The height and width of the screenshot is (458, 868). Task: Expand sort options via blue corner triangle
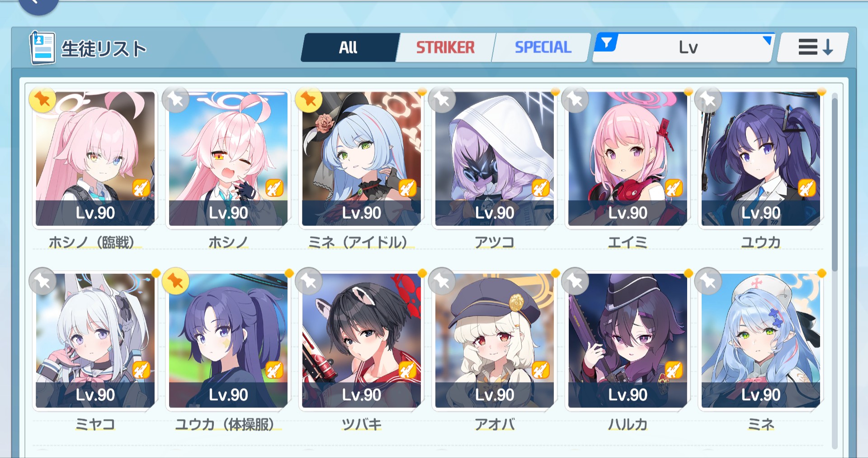(768, 40)
